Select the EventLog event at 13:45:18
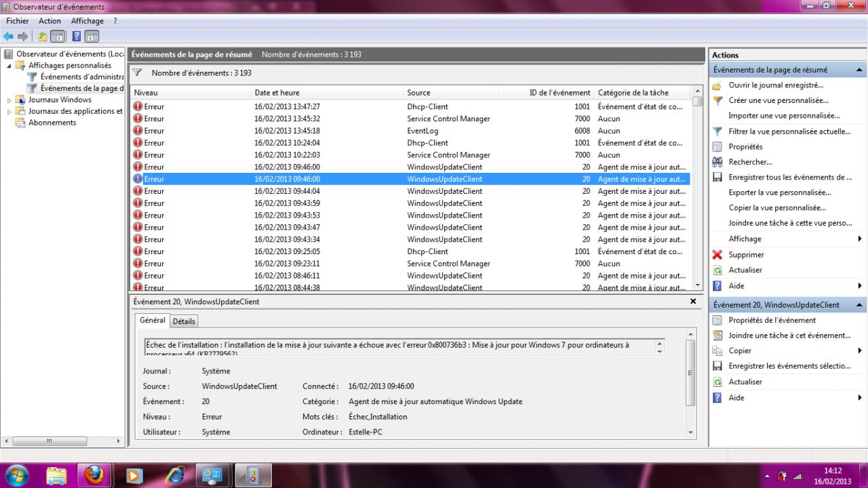The image size is (868, 488). click(x=411, y=131)
